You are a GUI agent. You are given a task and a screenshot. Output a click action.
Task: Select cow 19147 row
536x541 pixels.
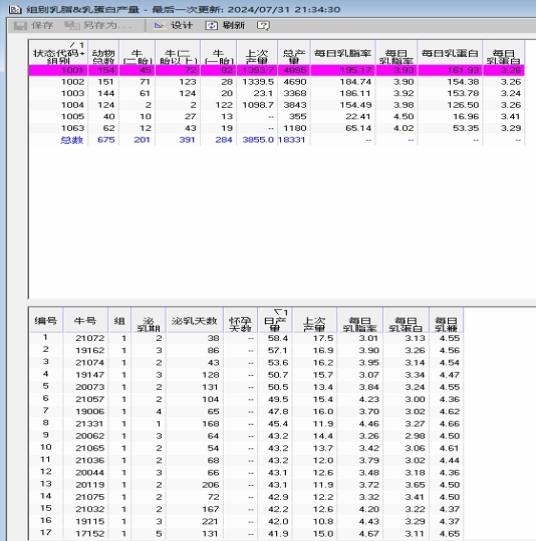[246, 375]
